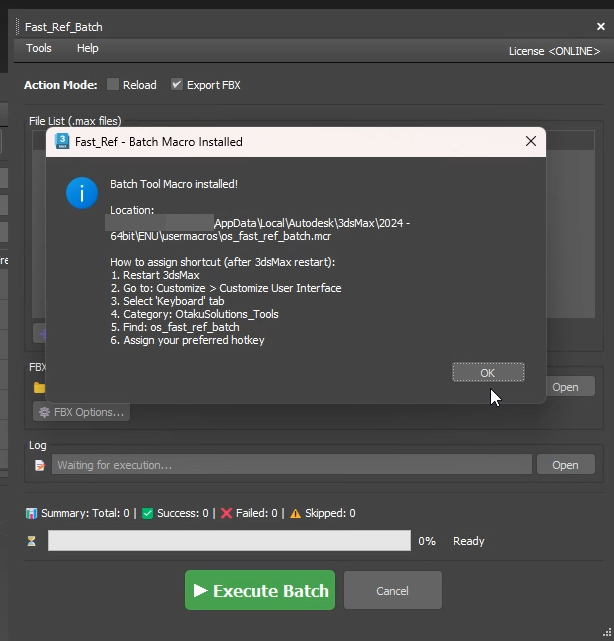This screenshot has height=641, width=614.
Task: Open FBX Options settings
Action: (81, 412)
